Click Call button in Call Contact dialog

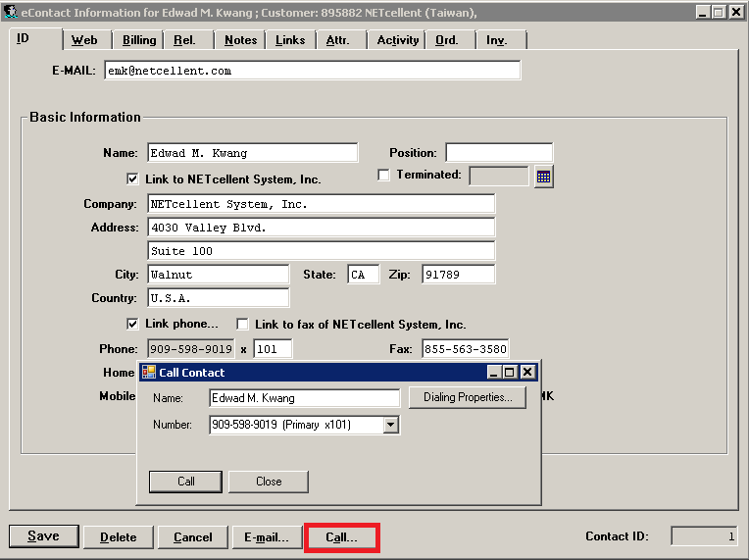(x=186, y=482)
